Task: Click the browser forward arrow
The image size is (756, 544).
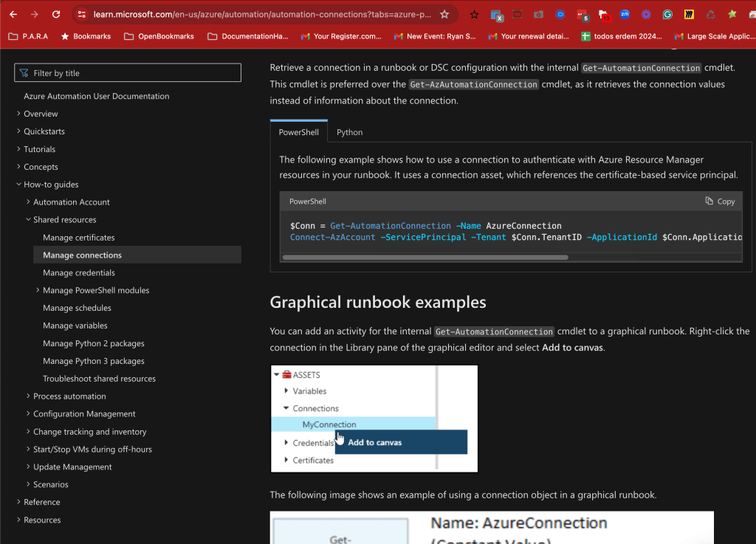Action: click(x=34, y=15)
